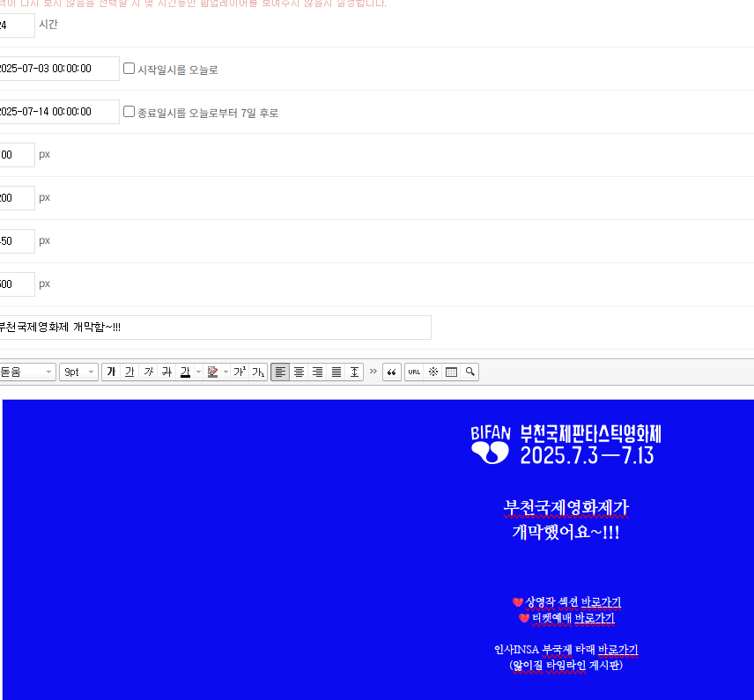
Task: Apply superscript formatting
Action: (240, 372)
